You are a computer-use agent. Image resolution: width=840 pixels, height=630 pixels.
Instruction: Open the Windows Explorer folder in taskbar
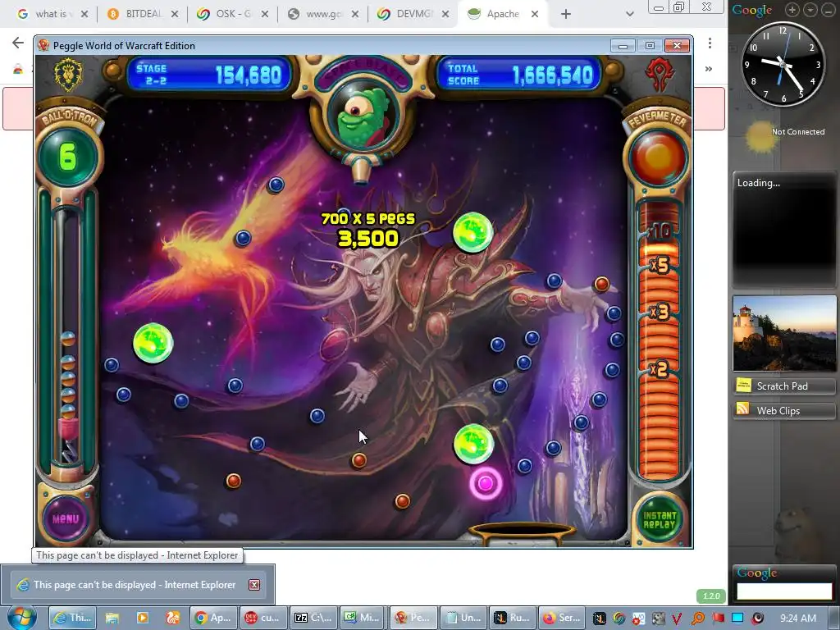[112, 618]
